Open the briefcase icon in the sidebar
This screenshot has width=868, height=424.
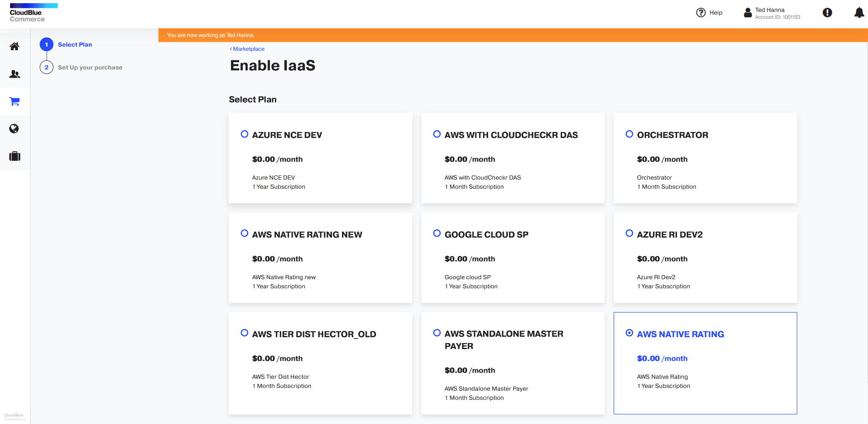(15, 156)
